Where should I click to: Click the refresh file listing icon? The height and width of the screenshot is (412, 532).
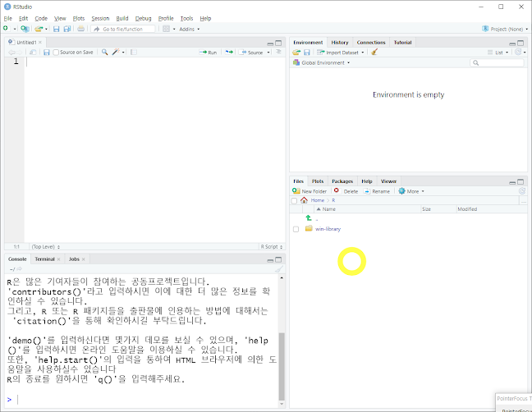[522, 191]
